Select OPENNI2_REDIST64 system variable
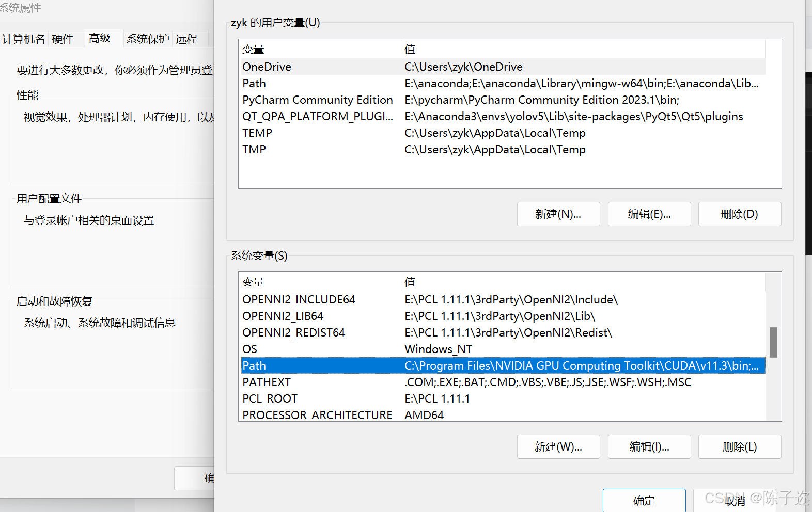 pyautogui.click(x=503, y=332)
